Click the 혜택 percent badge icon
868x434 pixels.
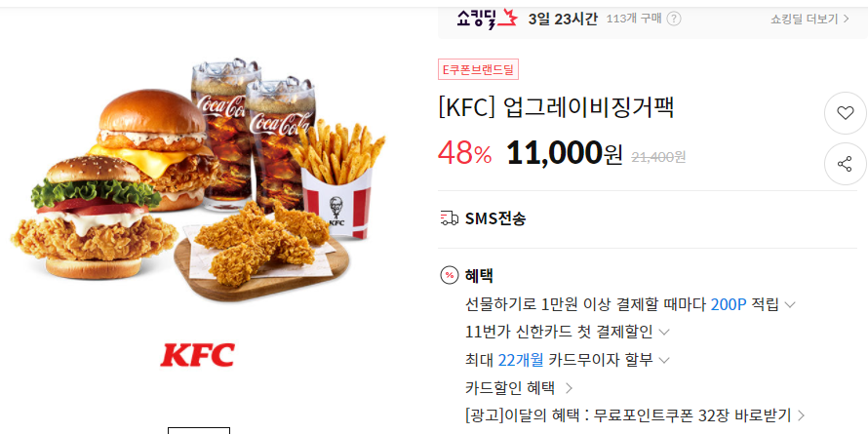[450, 275]
